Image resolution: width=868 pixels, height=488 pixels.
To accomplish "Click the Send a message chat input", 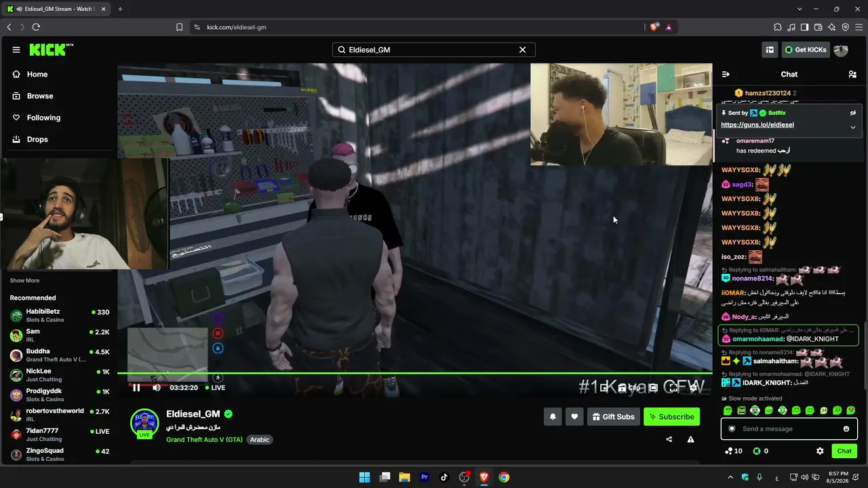I will [x=789, y=428].
